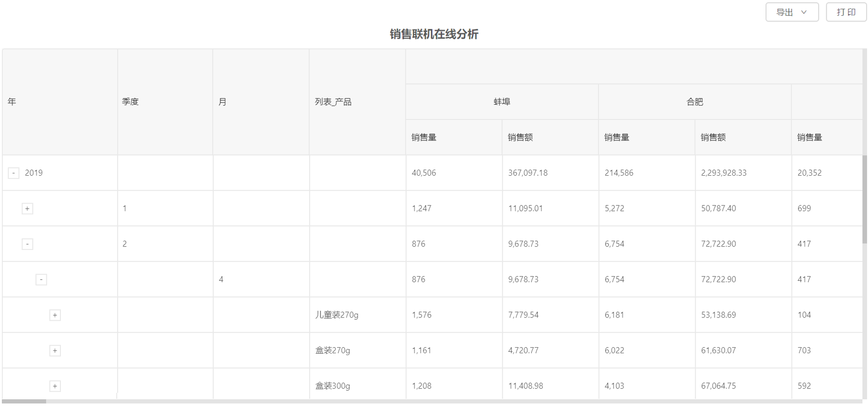This screenshot has width=868, height=409.
Task: Expand quarter 1 row
Action: point(27,209)
